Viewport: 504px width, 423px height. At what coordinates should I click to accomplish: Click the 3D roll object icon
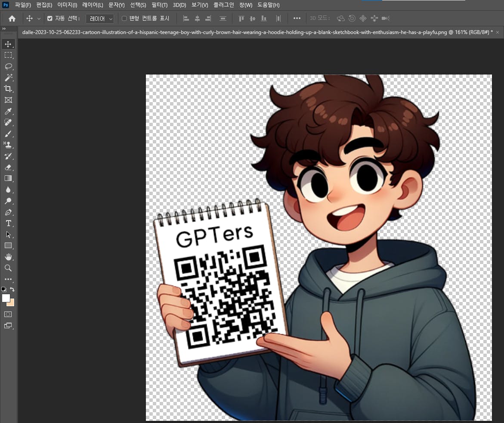(352, 19)
